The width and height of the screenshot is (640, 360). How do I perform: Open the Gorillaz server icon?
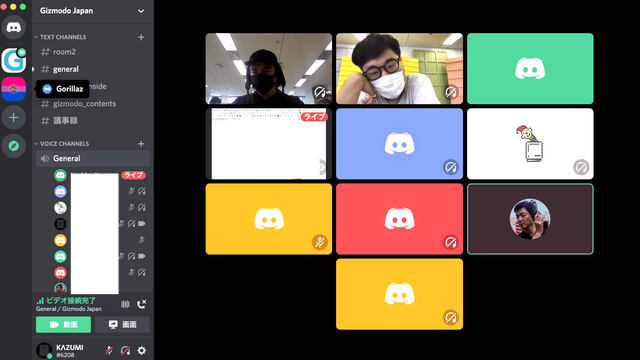click(x=13, y=89)
